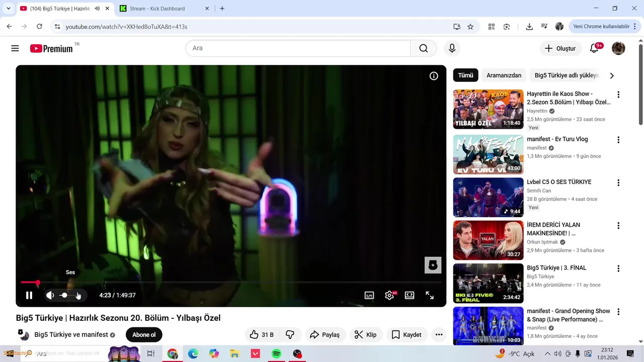Focus the YouTube Ara search field
644x362 pixels.
pyautogui.click(x=298, y=48)
